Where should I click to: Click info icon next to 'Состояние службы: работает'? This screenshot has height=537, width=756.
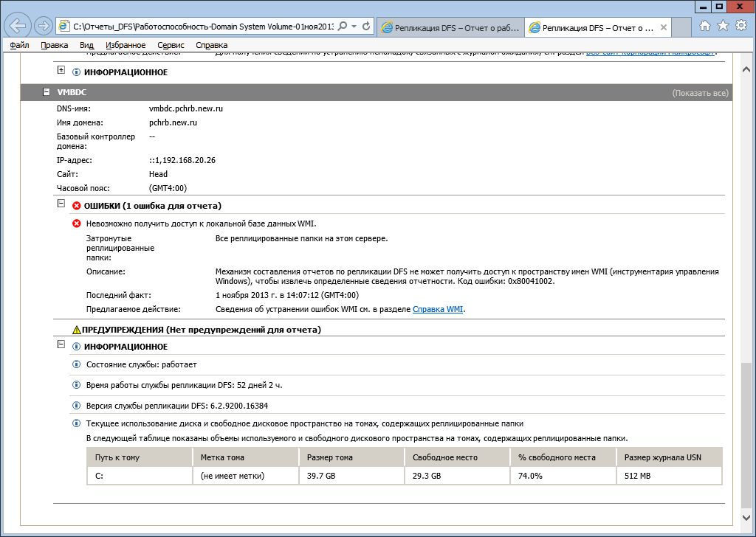coord(76,364)
